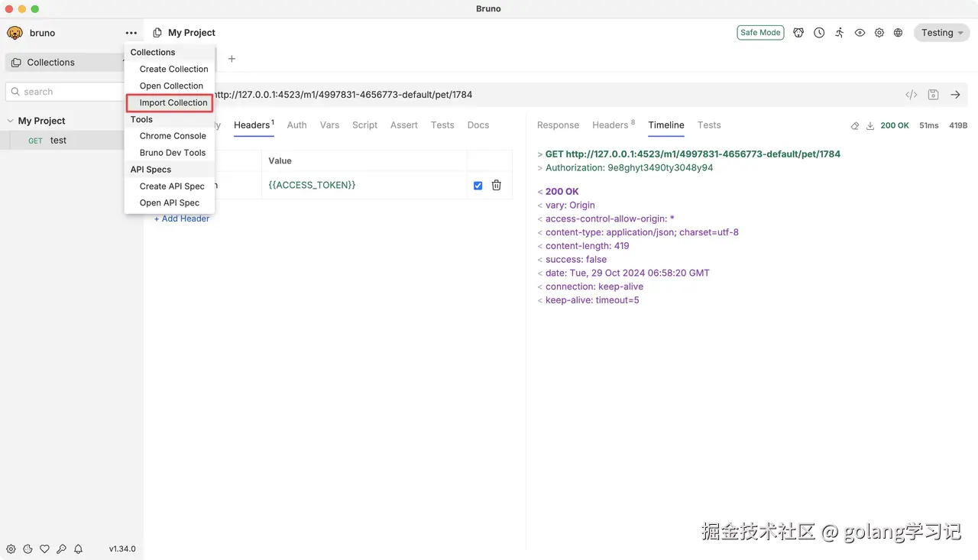
Task: Click the key icon in sidebar footer
Action: coord(61,549)
